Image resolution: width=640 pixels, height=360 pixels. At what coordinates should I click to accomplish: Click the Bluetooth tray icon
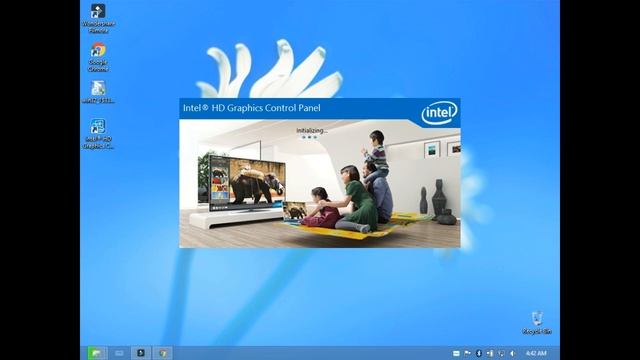click(x=479, y=353)
